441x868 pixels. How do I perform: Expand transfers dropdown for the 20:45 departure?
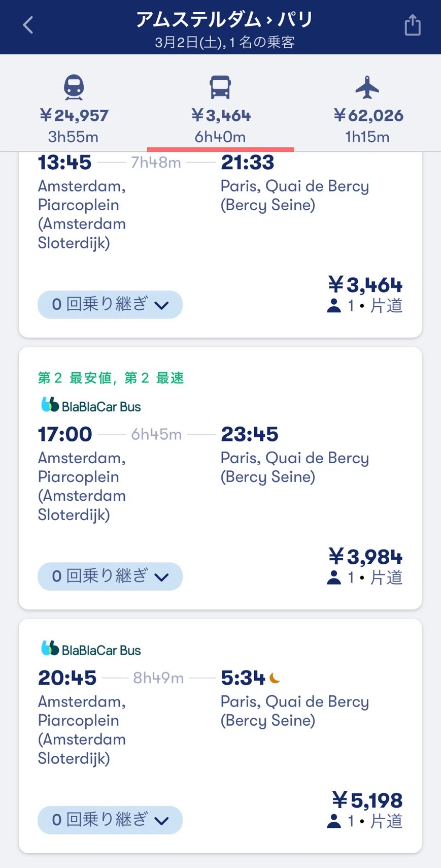click(x=110, y=820)
